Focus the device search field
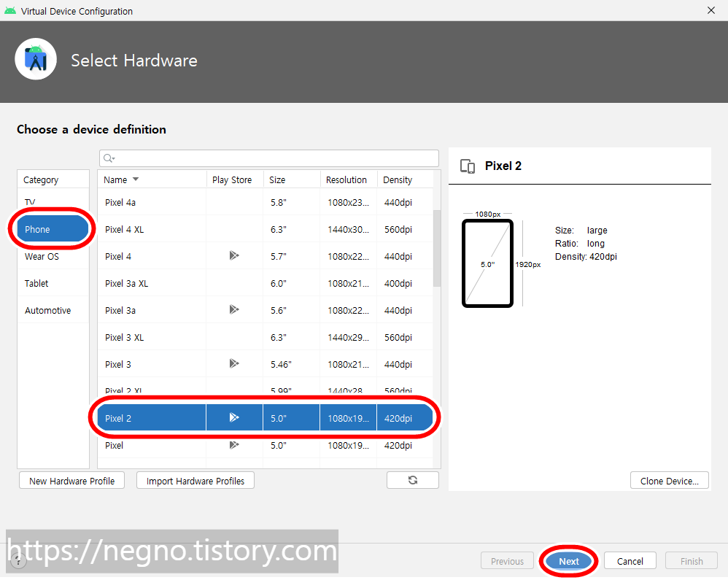 (x=269, y=158)
